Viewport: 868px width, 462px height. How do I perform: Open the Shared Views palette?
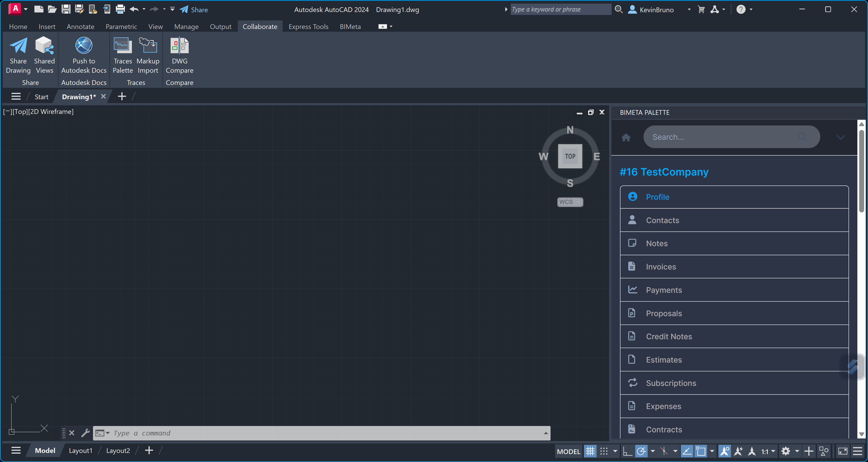tap(44, 55)
